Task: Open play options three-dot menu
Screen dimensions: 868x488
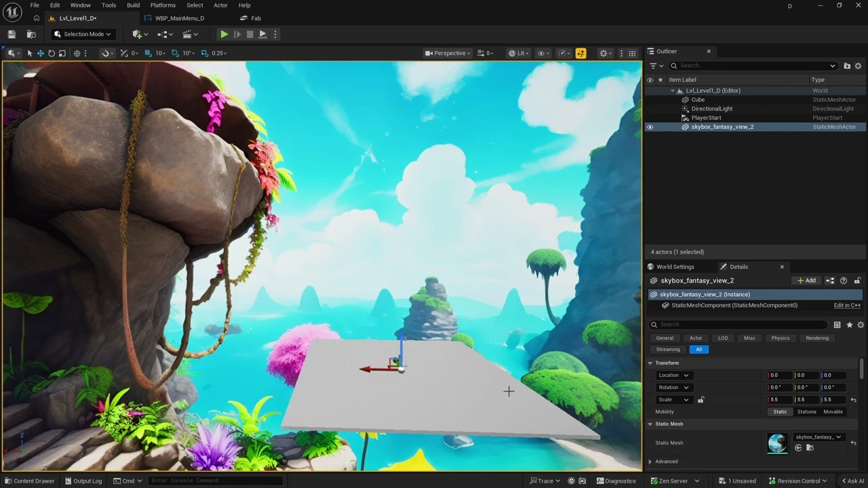Action: pyautogui.click(x=275, y=34)
